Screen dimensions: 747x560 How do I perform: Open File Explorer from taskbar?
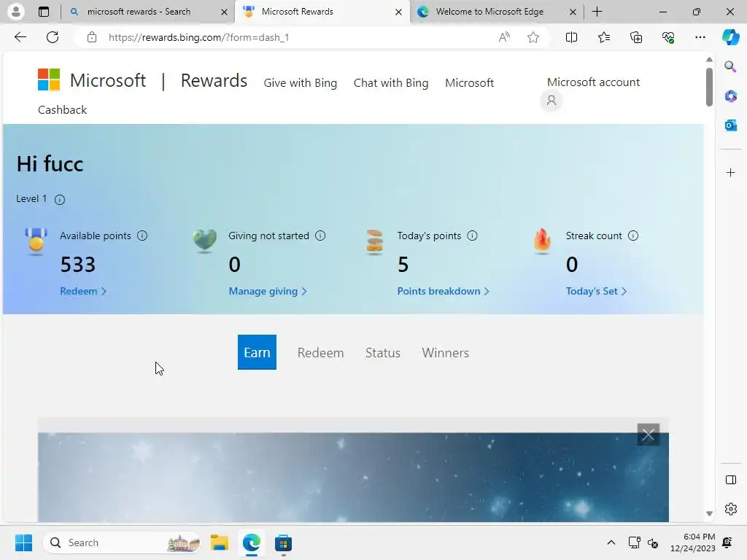pyautogui.click(x=219, y=542)
